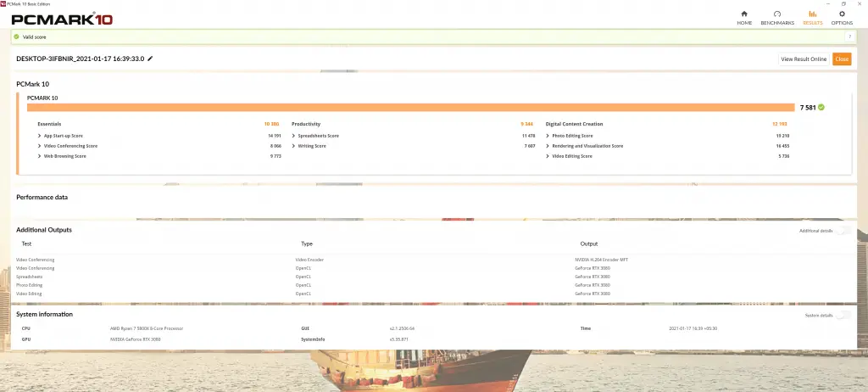Click the NVIDIA H.264 Encoder MFT cell
The width and height of the screenshot is (868, 392).
602,260
